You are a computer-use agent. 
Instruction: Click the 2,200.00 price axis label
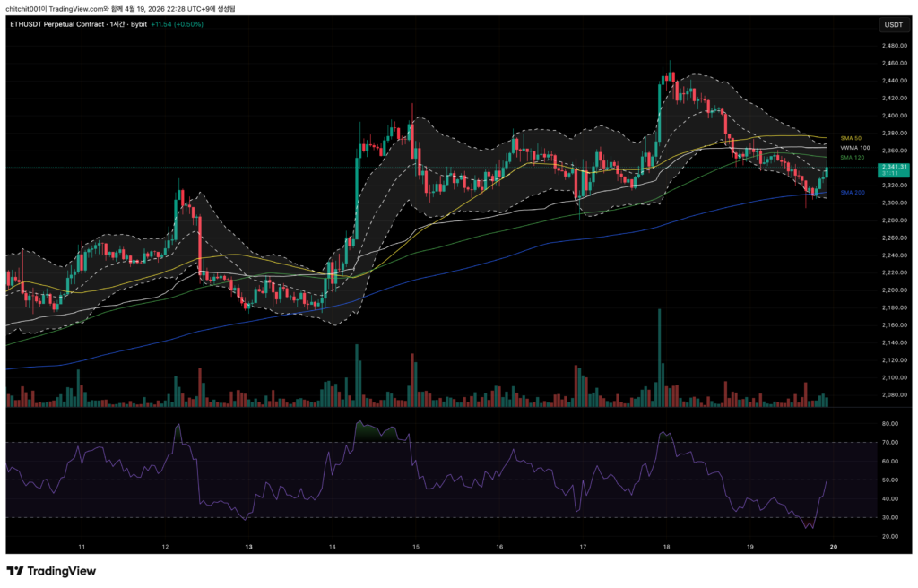[x=893, y=290]
